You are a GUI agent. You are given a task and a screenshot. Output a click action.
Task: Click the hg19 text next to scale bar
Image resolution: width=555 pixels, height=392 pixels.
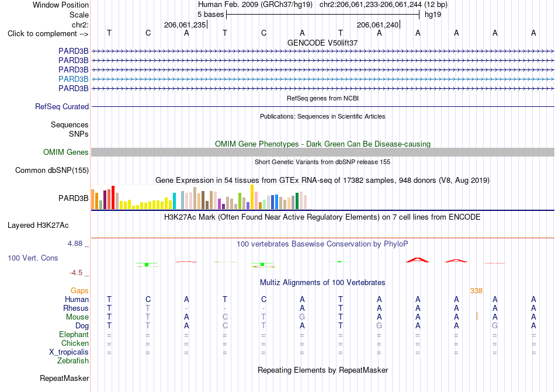click(432, 15)
